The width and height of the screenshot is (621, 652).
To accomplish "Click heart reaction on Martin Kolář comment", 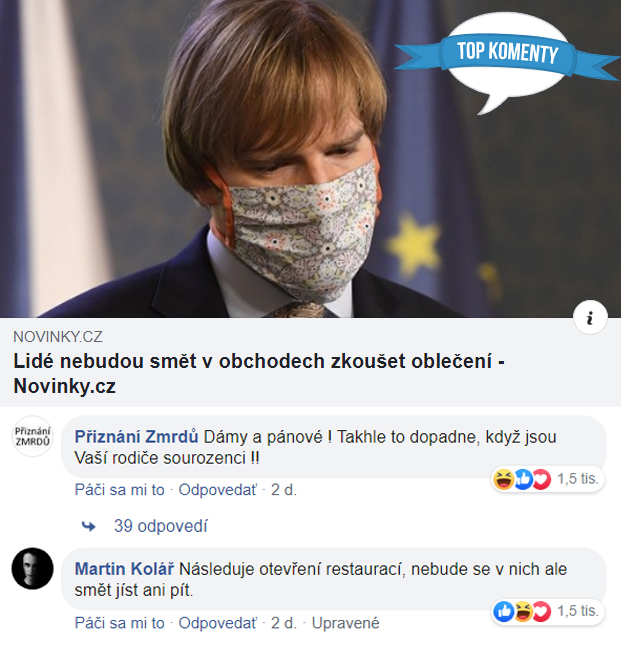I will point(542,612).
